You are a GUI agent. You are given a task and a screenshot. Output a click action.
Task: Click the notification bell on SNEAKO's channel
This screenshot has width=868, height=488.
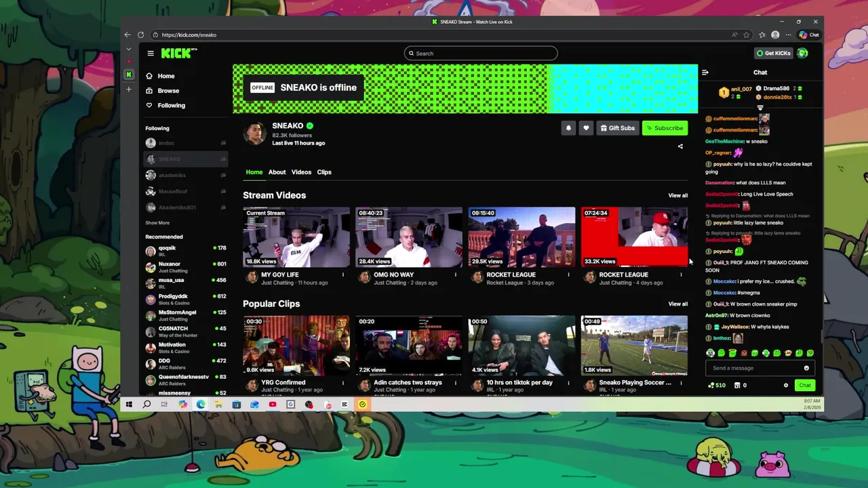click(568, 128)
